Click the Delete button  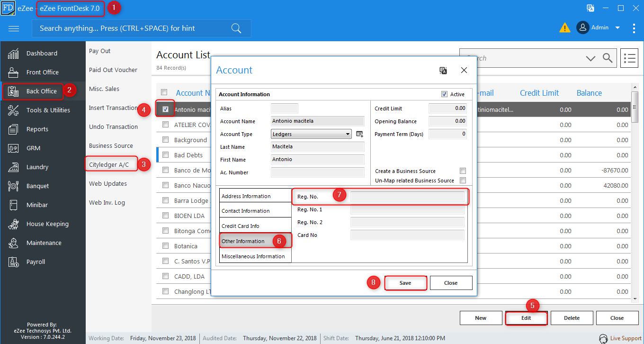click(x=572, y=318)
